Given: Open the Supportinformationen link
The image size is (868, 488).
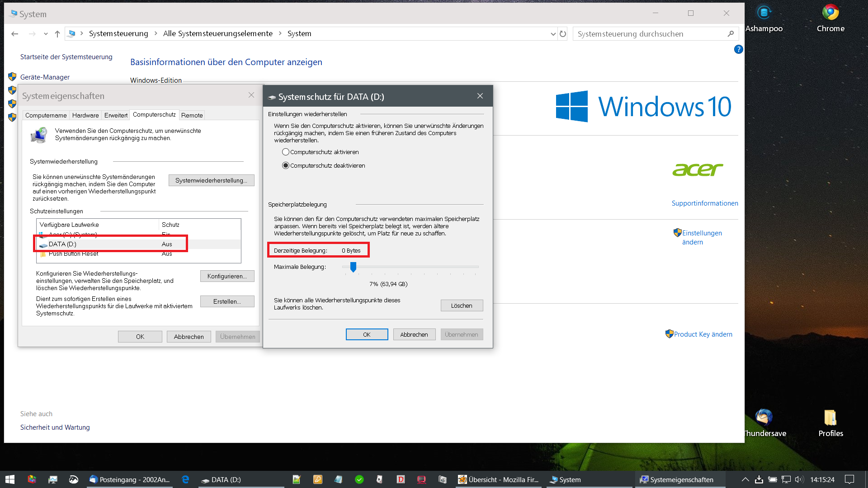Looking at the screenshot, I should tap(704, 203).
